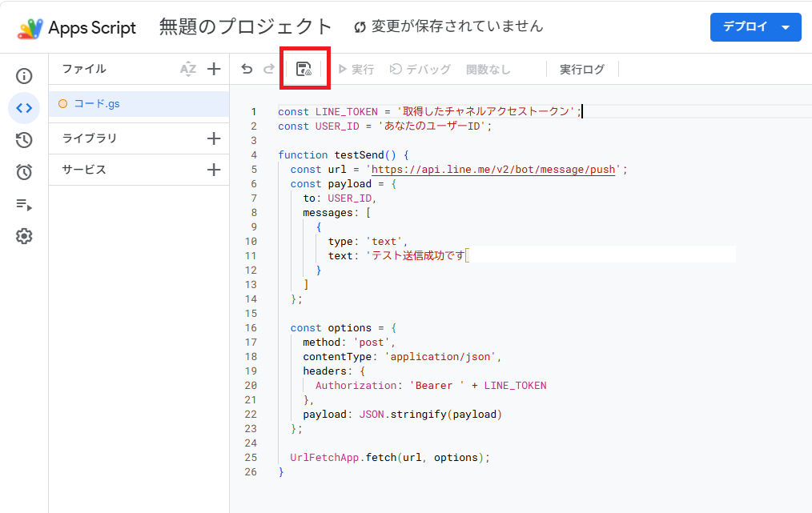Open the 関数なし function selector

488,69
